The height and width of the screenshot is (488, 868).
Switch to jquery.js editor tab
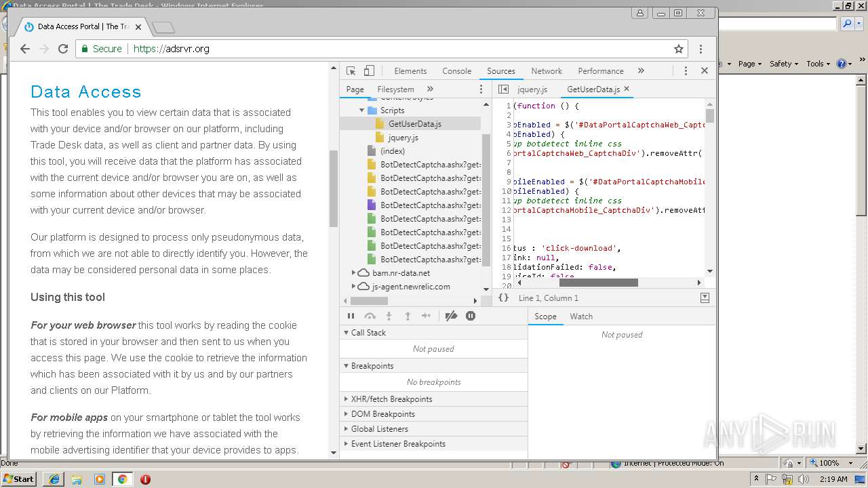coord(532,89)
